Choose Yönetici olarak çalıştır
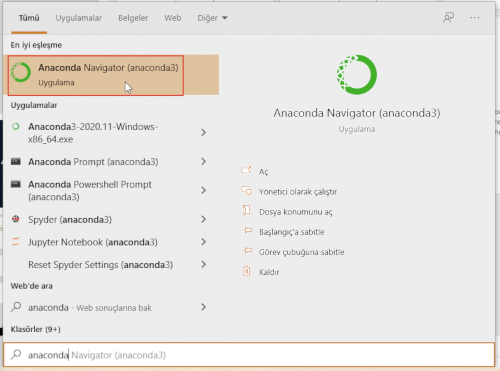Screen dimensions: 500x371 298,192
